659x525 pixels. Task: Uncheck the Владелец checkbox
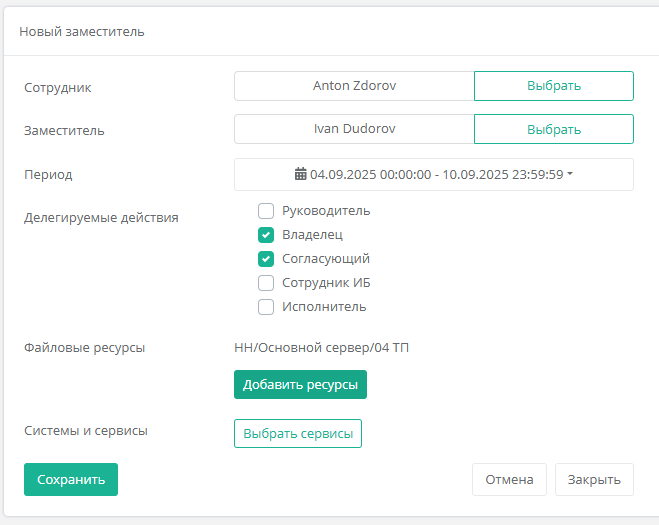tap(266, 235)
